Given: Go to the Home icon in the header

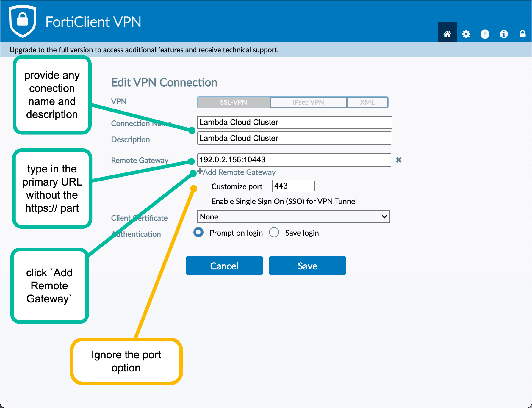Looking at the screenshot, I should (x=447, y=34).
